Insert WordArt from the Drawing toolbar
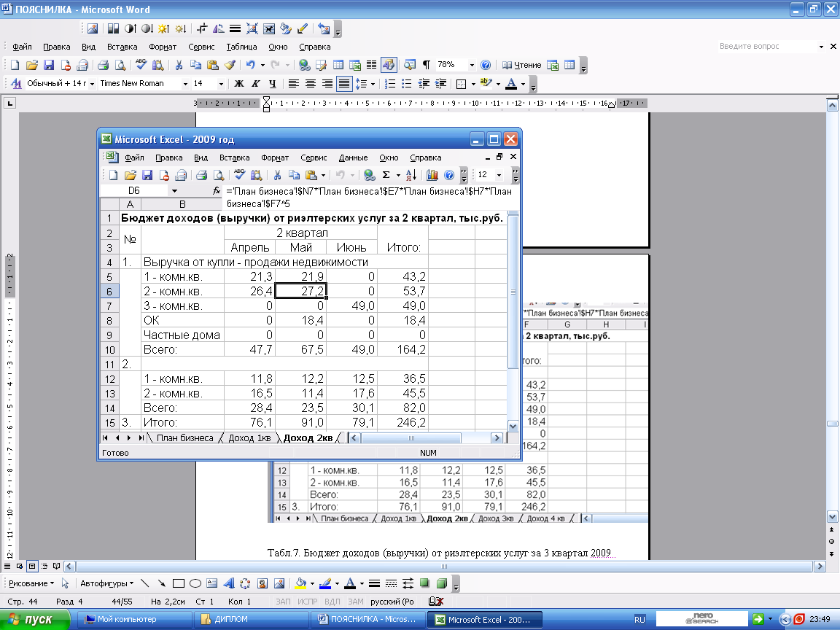 (228, 583)
